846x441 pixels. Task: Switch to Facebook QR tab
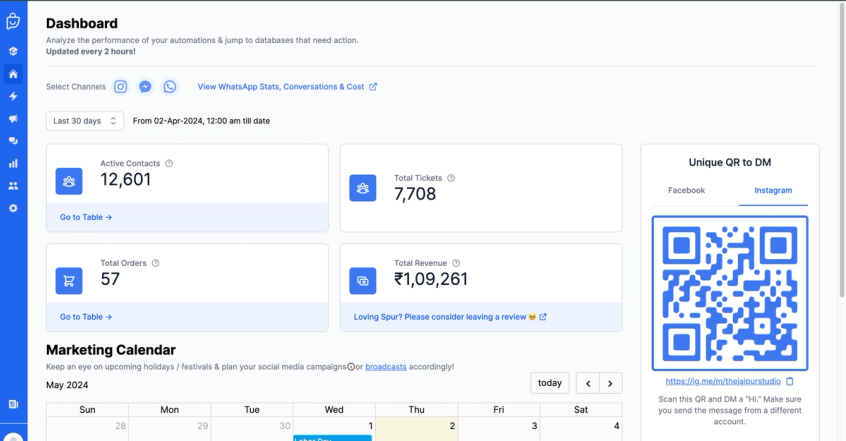pos(686,191)
